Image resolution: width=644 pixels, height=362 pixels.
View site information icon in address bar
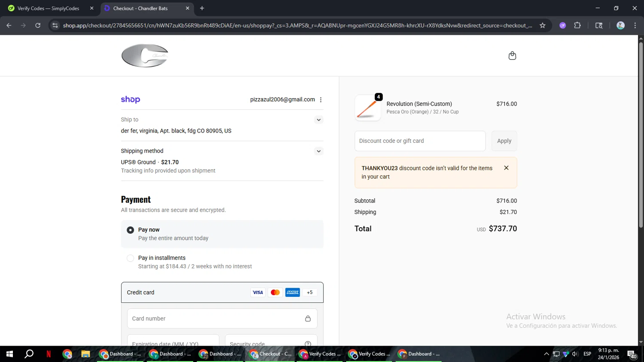[55, 25]
